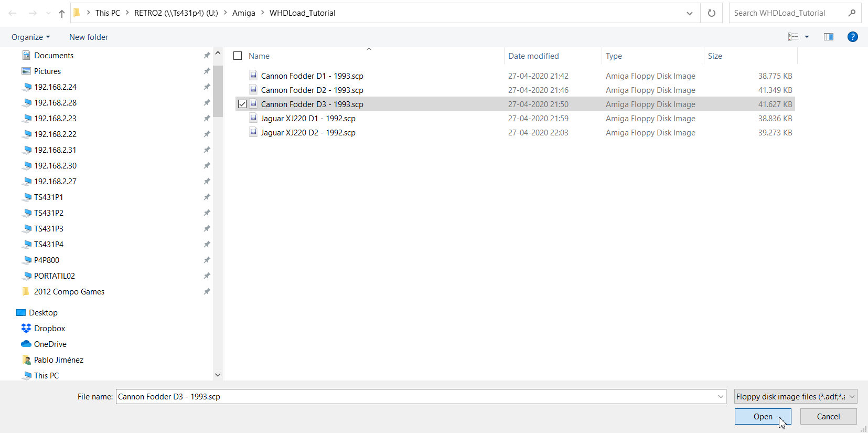Click the Cannon Fodder D3 - 1993.scp filename
This screenshot has height=433, width=868.
click(x=312, y=104)
